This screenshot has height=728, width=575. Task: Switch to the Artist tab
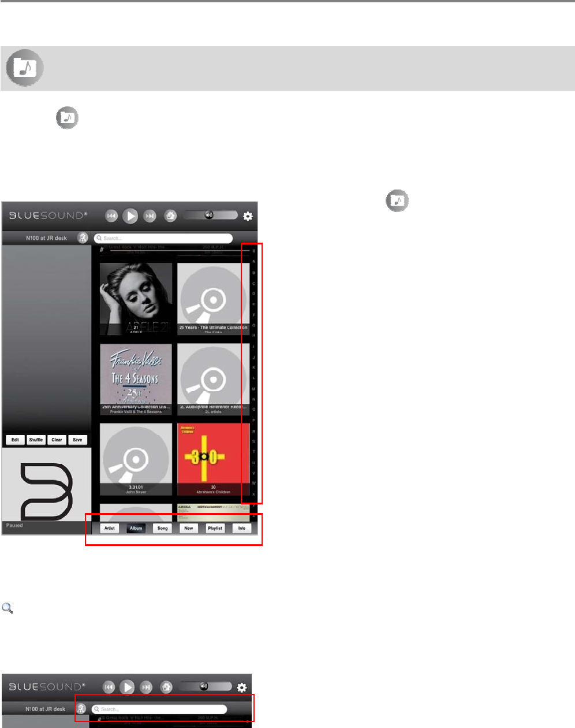tap(110, 528)
